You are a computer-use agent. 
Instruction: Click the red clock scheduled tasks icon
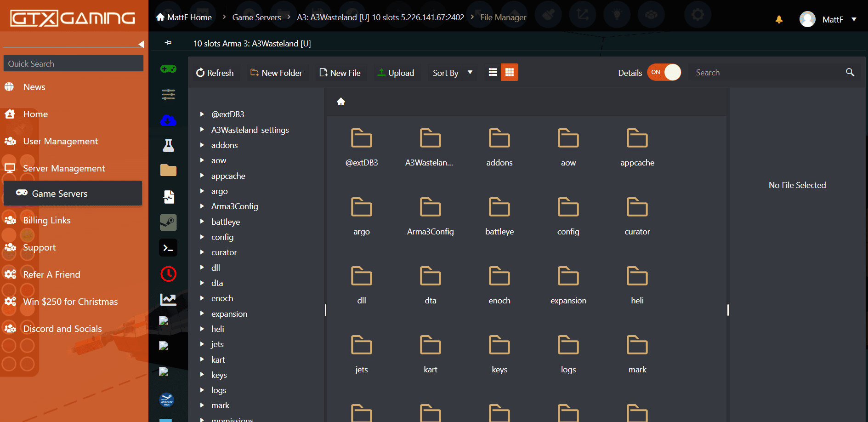(168, 274)
